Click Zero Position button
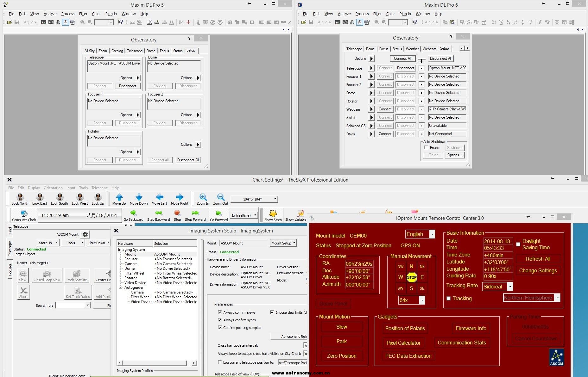This screenshot has width=588, height=377. click(x=342, y=356)
